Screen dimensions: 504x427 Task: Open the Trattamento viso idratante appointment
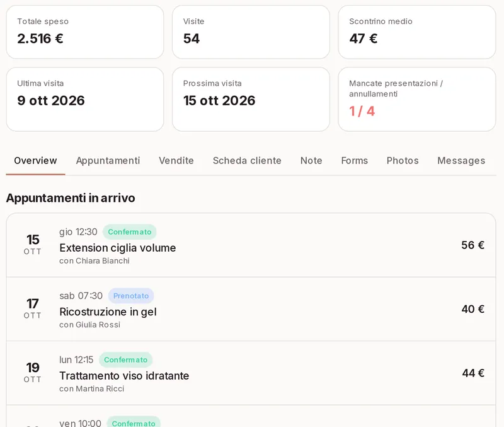(251, 373)
